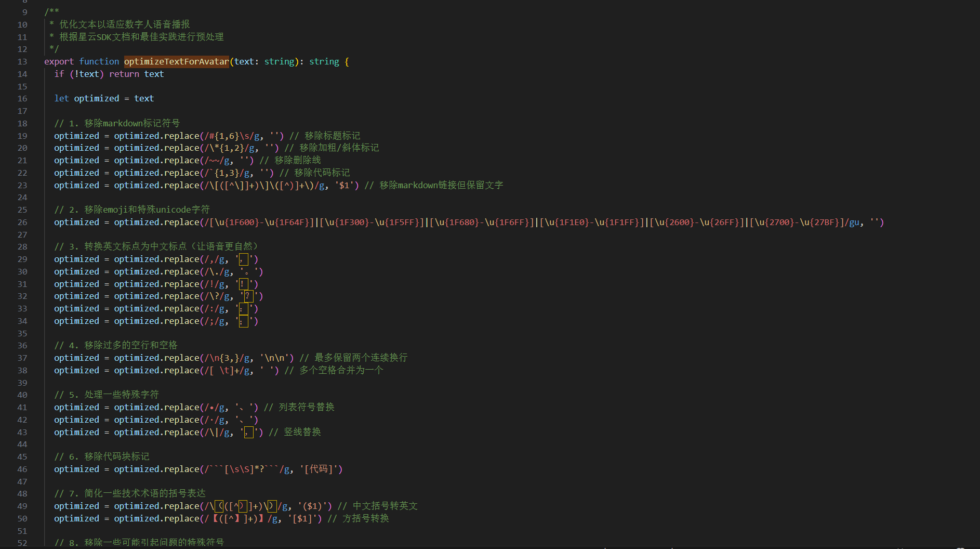
Task: Click the '[代码]' string on line 46
Action: (x=319, y=469)
